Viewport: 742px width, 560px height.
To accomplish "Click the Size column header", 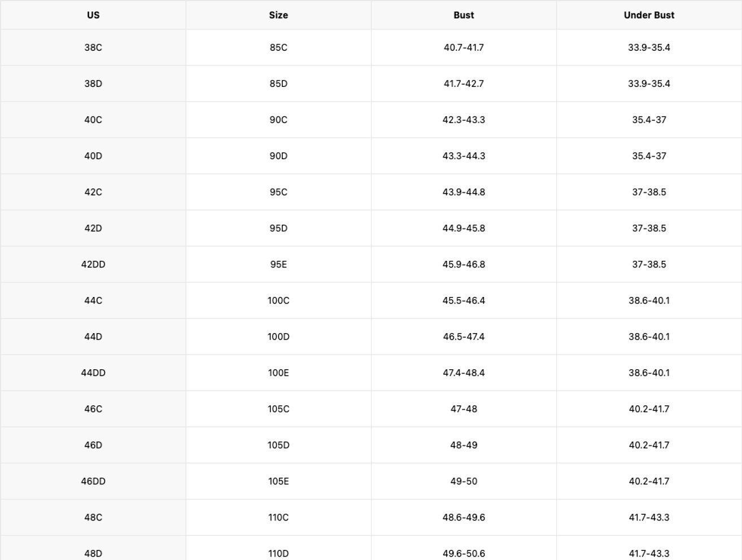I will (278, 15).
